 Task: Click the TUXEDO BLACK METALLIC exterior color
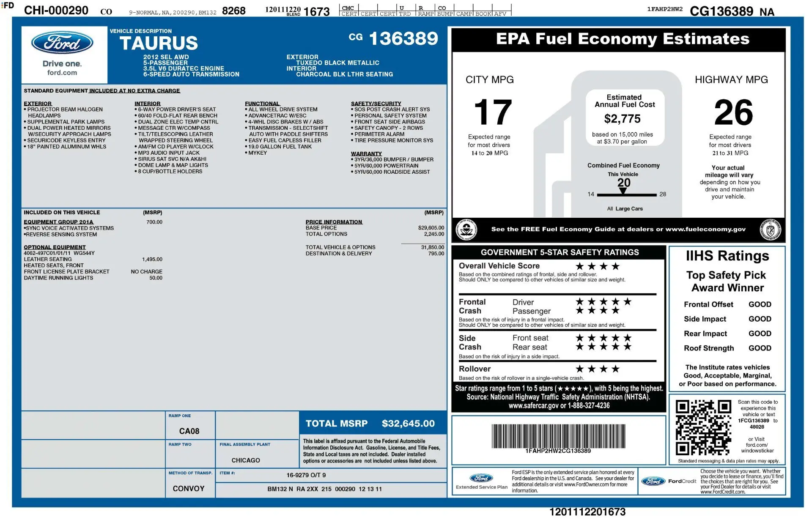tap(337, 63)
